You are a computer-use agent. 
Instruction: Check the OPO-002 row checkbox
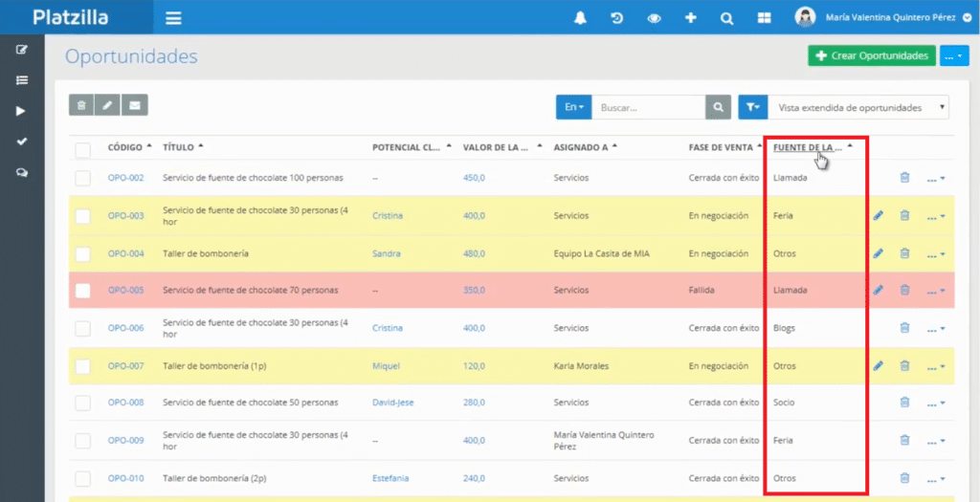(x=82, y=178)
